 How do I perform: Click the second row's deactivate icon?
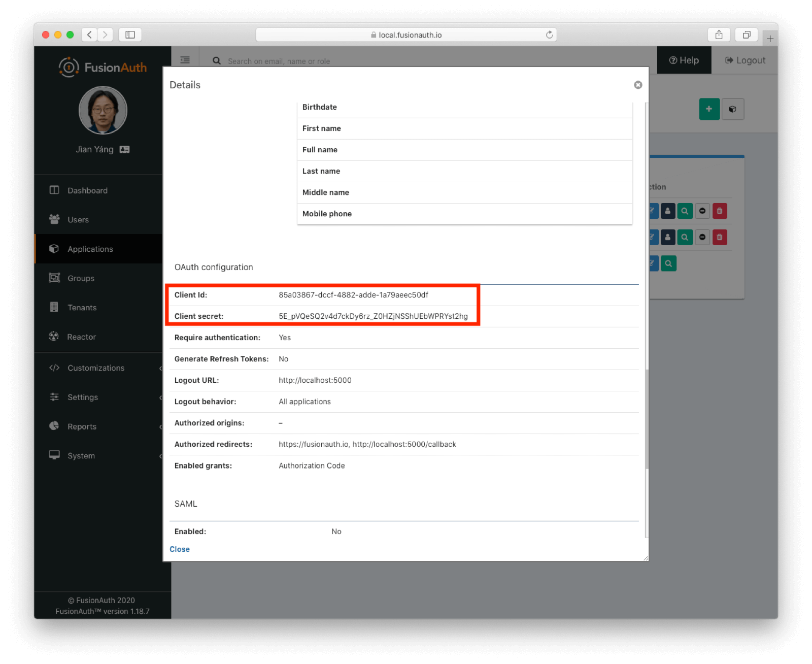coord(702,237)
